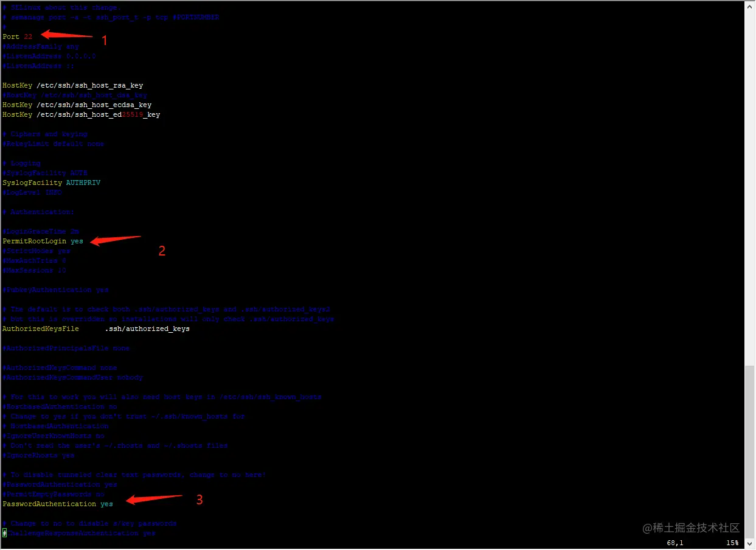Click the '#PubkeyAuthentication yes' line
This screenshot has height=550, width=756.
coord(55,290)
